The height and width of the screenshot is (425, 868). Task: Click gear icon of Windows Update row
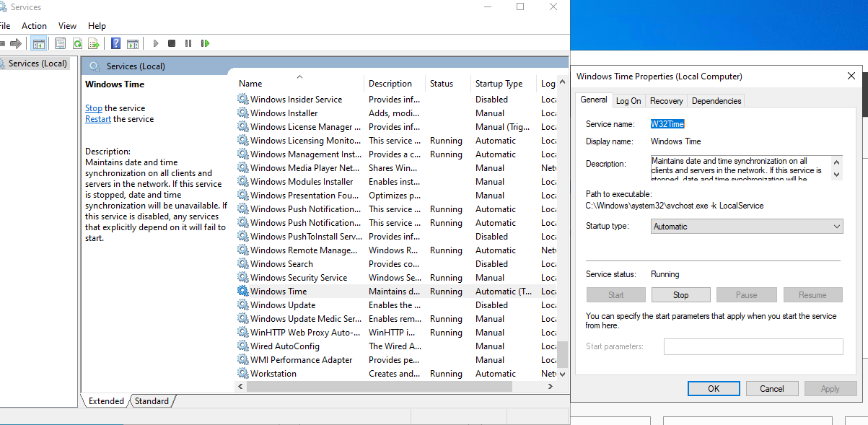(243, 305)
